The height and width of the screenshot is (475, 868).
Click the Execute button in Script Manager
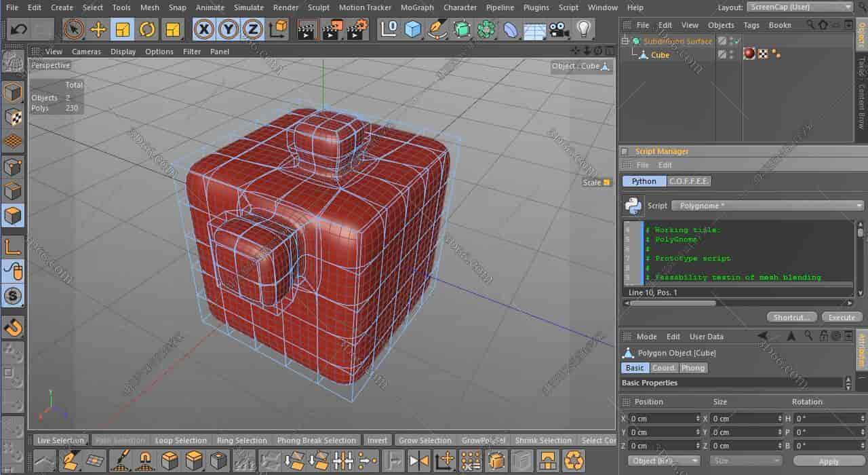coord(841,317)
